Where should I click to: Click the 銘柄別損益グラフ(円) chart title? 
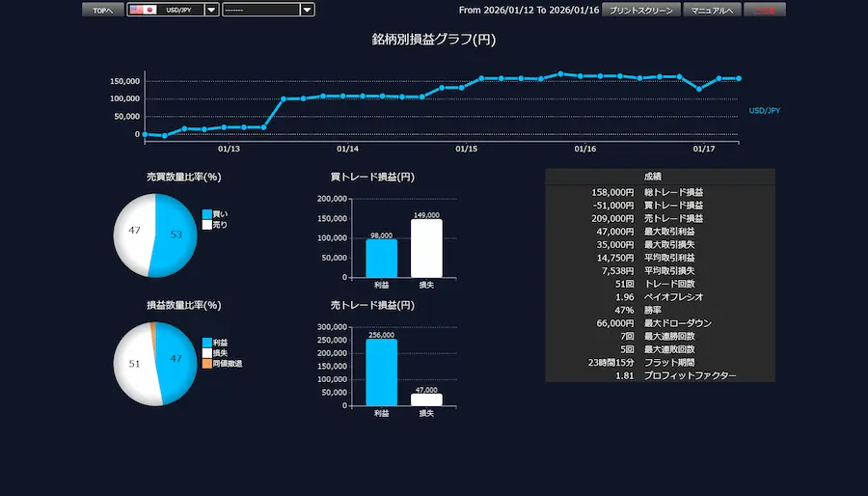[433, 40]
